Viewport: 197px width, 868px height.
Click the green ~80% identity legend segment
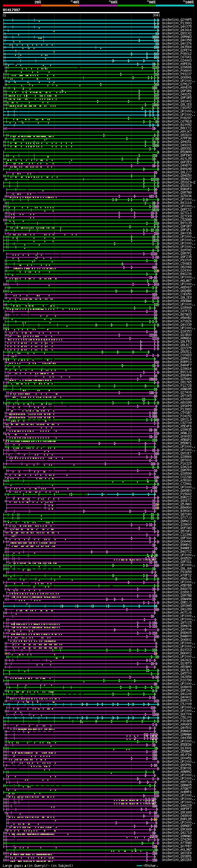[x=137, y=6]
